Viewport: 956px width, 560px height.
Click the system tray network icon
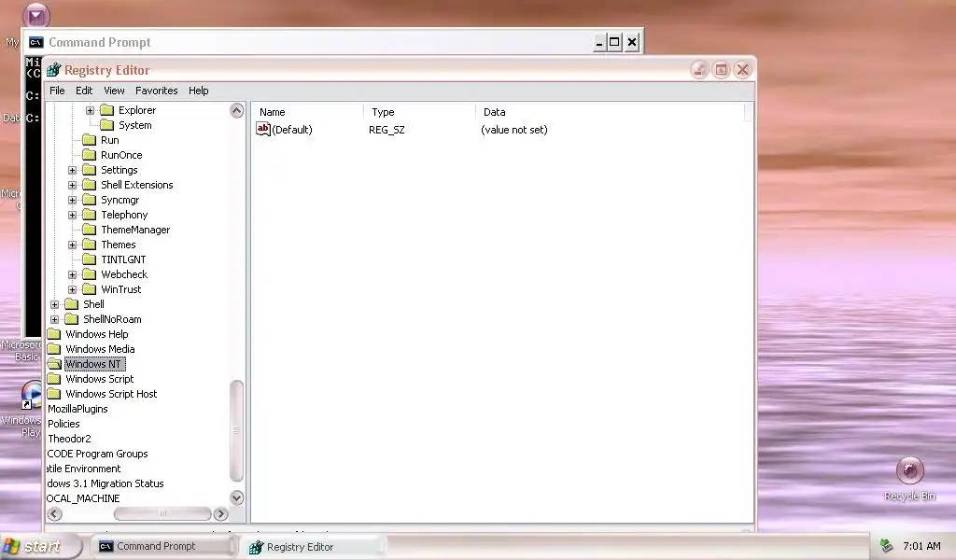pyautogui.click(x=887, y=546)
